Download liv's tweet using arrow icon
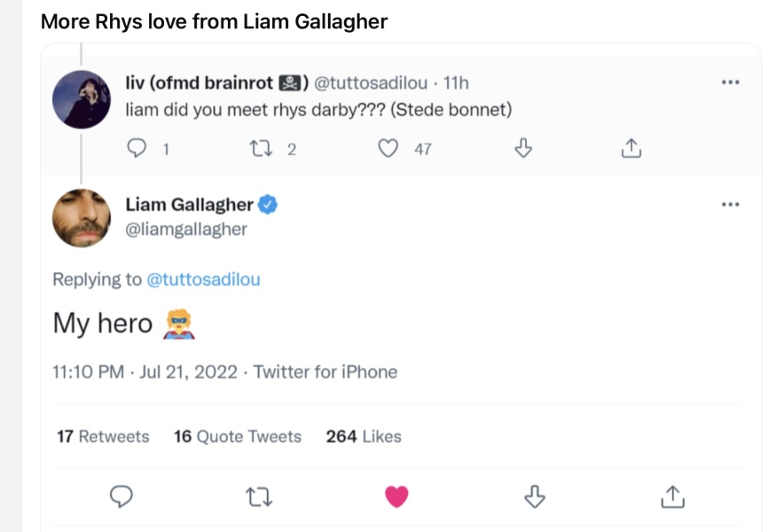This screenshot has width=776, height=532. [523, 149]
